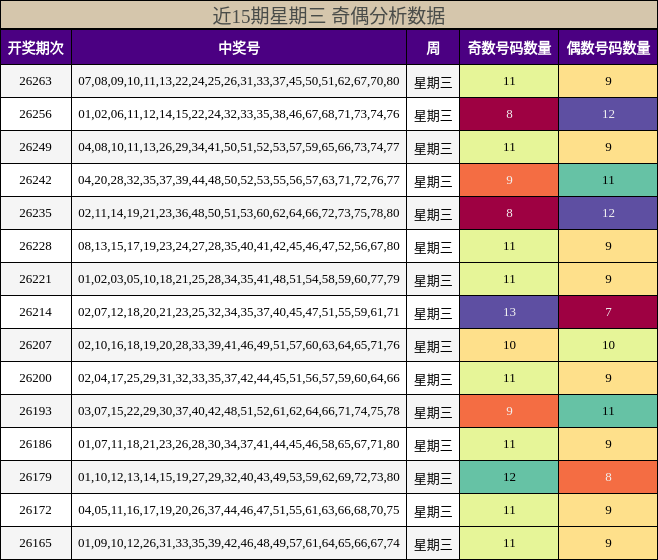Click draw period 26256
Image resolution: width=658 pixels, height=560 pixels.
36,114
